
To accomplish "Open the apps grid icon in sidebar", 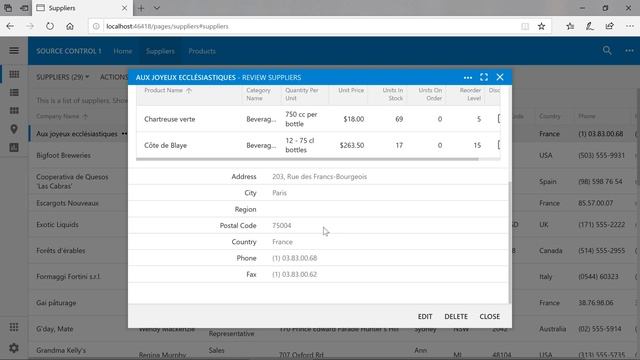I will pos(14,327).
